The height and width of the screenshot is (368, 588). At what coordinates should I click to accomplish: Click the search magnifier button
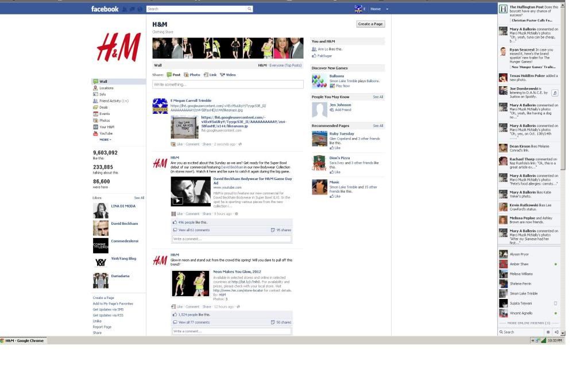[x=249, y=9]
